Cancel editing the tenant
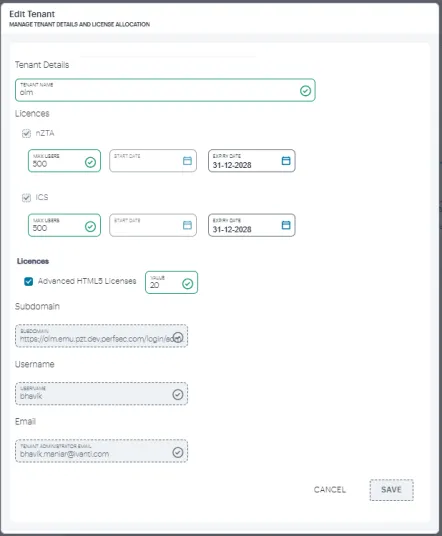The width and height of the screenshot is (442, 536). click(x=330, y=490)
